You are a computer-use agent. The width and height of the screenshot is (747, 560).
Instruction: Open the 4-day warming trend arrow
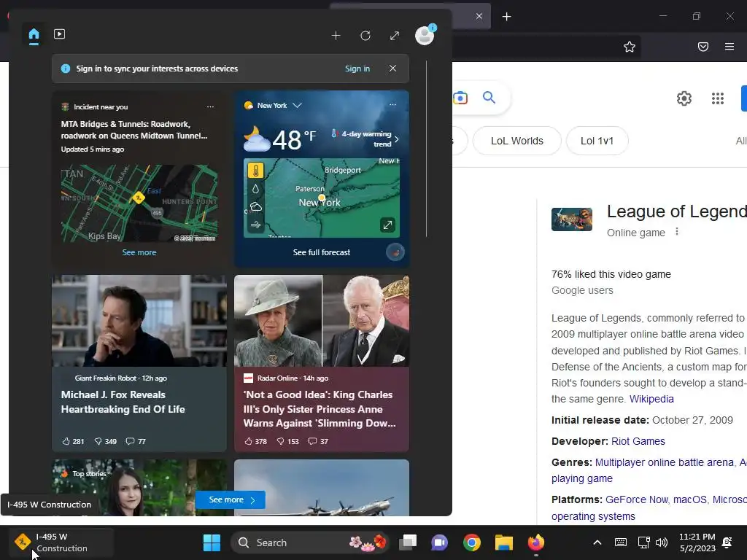pyautogui.click(x=397, y=139)
